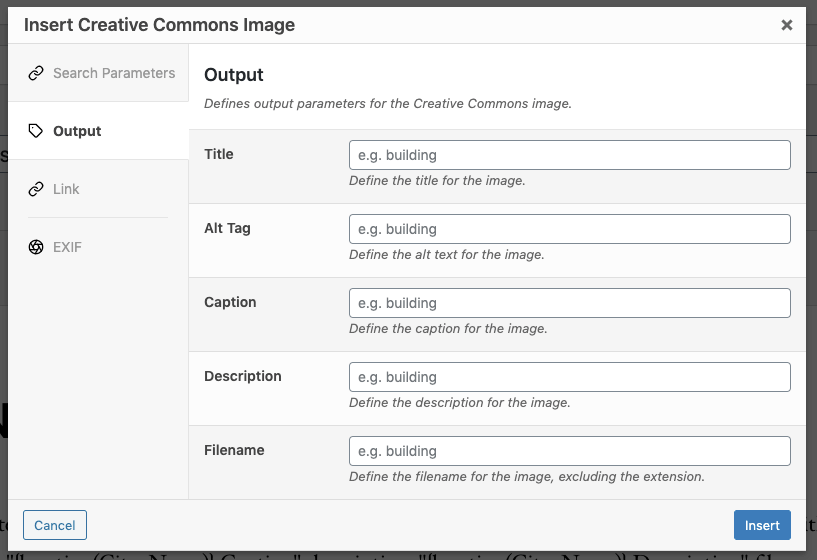The image size is (817, 560).
Task: Select the Caption input field
Action: pos(569,303)
